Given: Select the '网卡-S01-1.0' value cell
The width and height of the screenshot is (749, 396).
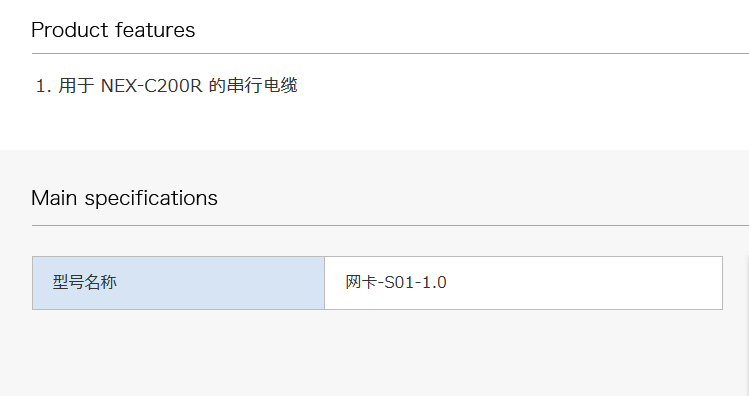Looking at the screenshot, I should point(524,283).
